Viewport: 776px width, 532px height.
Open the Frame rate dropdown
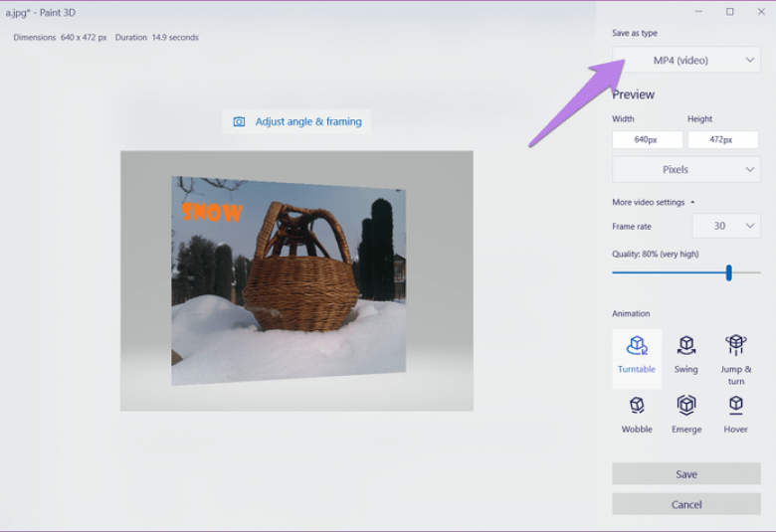pyautogui.click(x=726, y=226)
